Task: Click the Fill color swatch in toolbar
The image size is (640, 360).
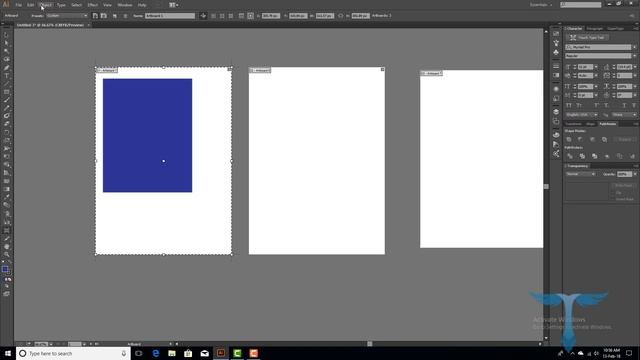Action: click(x=4, y=269)
